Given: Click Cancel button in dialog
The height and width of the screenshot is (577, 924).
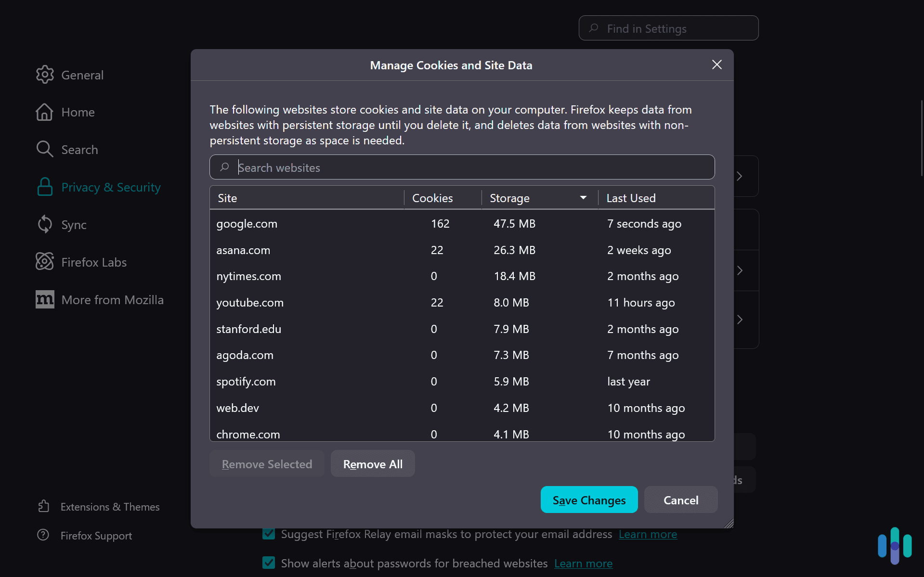Looking at the screenshot, I should click(681, 500).
